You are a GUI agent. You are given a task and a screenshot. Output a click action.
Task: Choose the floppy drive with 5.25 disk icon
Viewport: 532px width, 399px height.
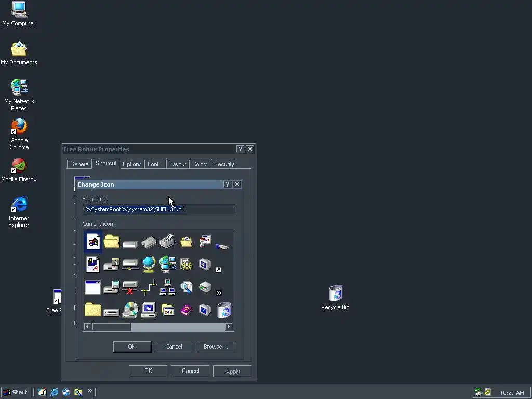(x=112, y=264)
